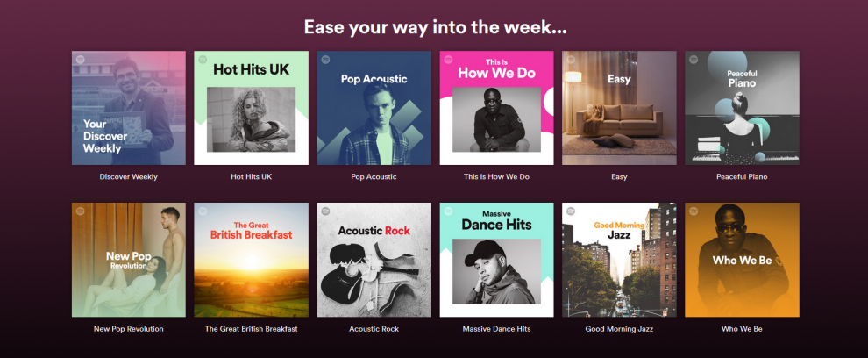Choose the Easy playlist cover image
The height and width of the screenshot is (358, 868).
click(x=619, y=108)
